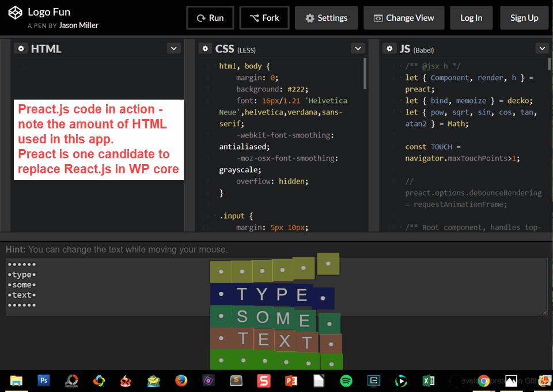The height and width of the screenshot is (392, 553).
Task: Click the '/** @jsx h */' comment line
Action: (x=433, y=66)
